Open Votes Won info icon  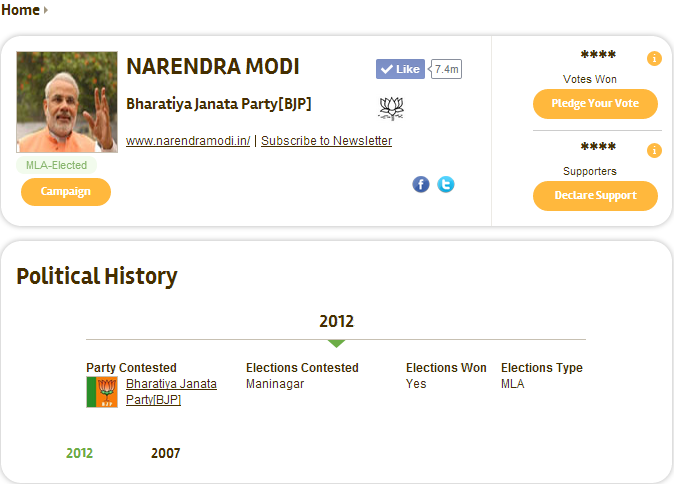coord(654,58)
